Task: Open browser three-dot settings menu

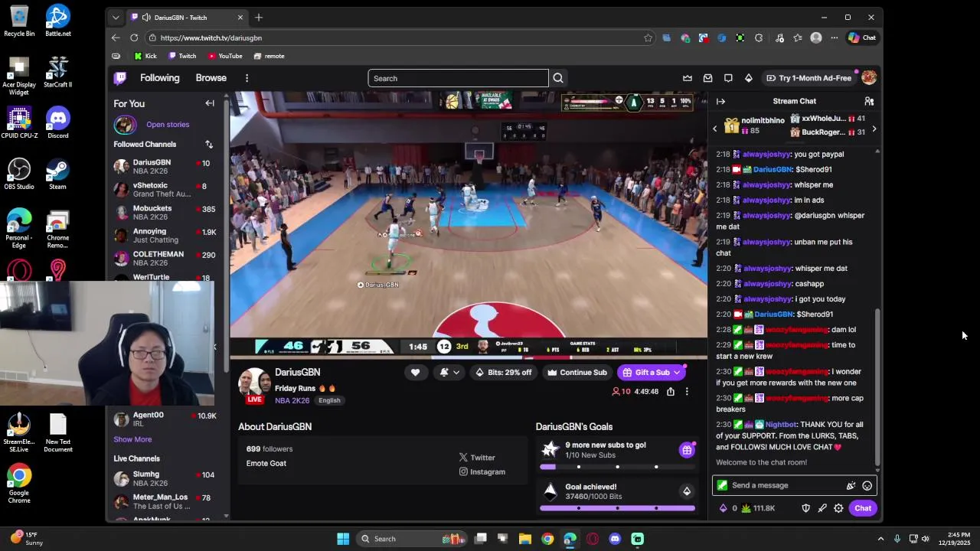Action: pos(834,37)
